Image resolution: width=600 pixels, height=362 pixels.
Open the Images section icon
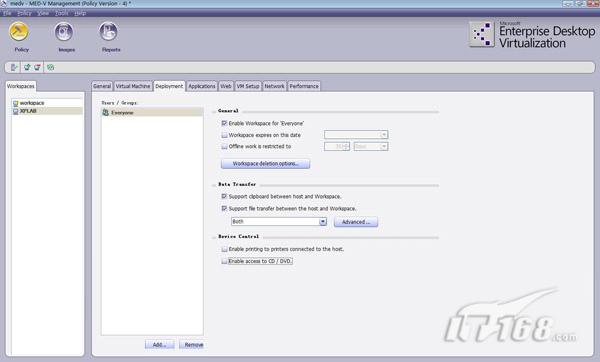64,32
